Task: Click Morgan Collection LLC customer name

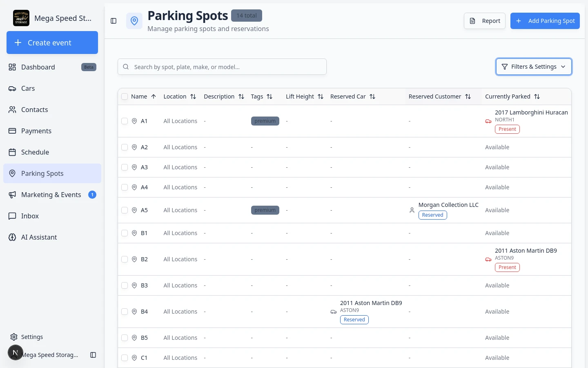Action: [448, 205]
